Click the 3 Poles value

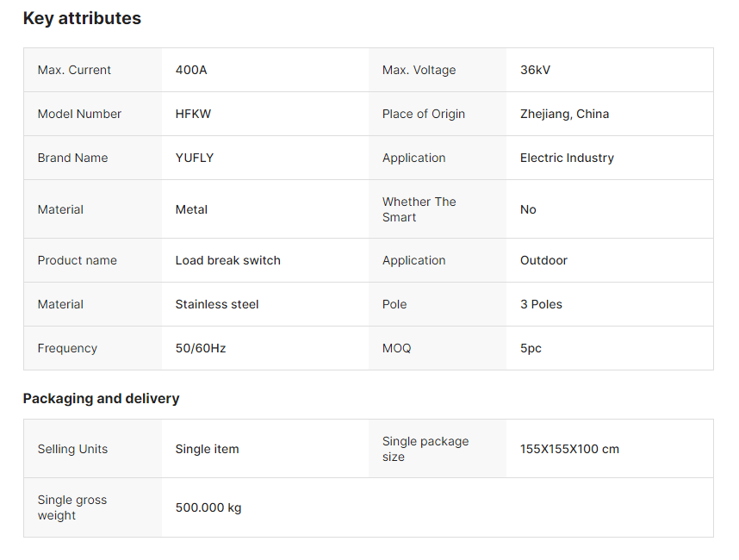click(541, 304)
